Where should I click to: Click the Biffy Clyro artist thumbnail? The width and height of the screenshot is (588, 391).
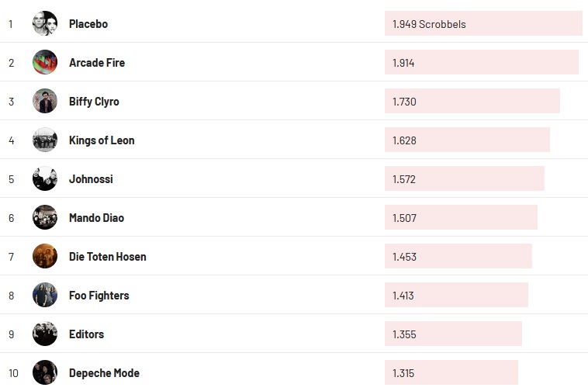(x=45, y=101)
